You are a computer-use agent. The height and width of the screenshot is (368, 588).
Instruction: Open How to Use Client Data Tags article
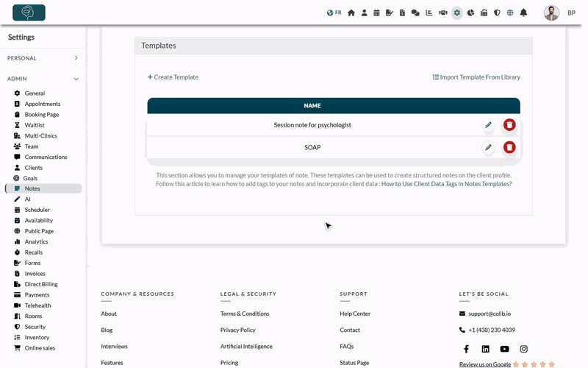tap(446, 184)
